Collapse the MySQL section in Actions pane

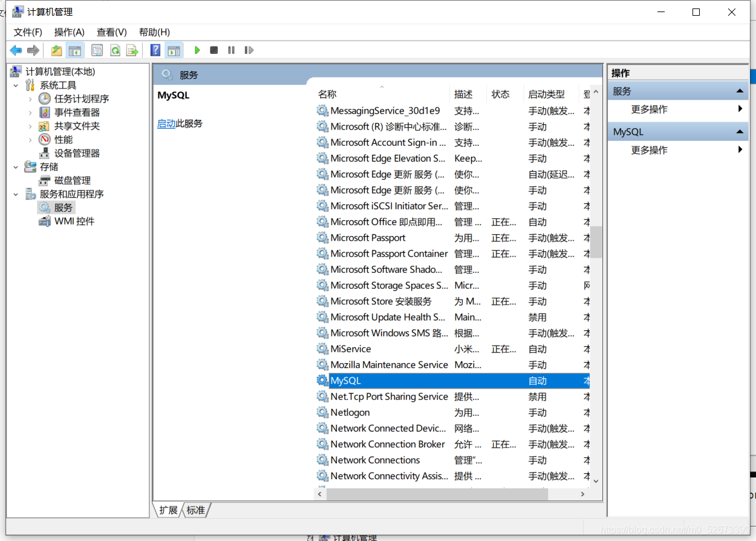click(740, 132)
